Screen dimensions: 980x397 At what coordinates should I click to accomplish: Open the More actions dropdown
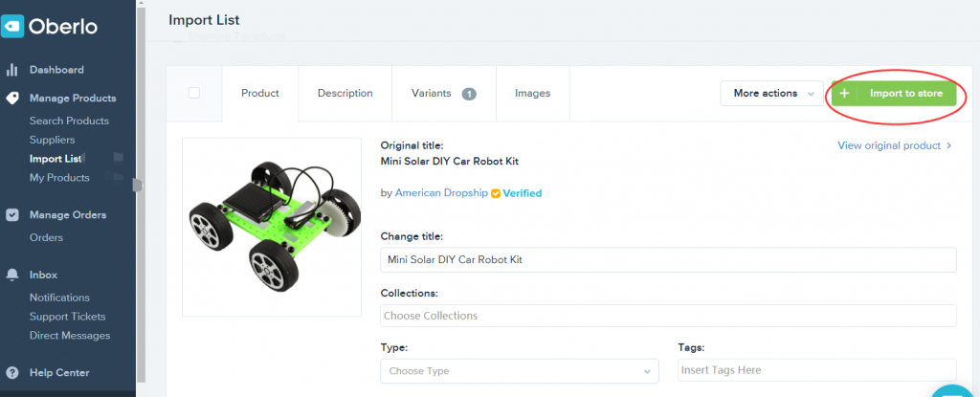[771, 94]
